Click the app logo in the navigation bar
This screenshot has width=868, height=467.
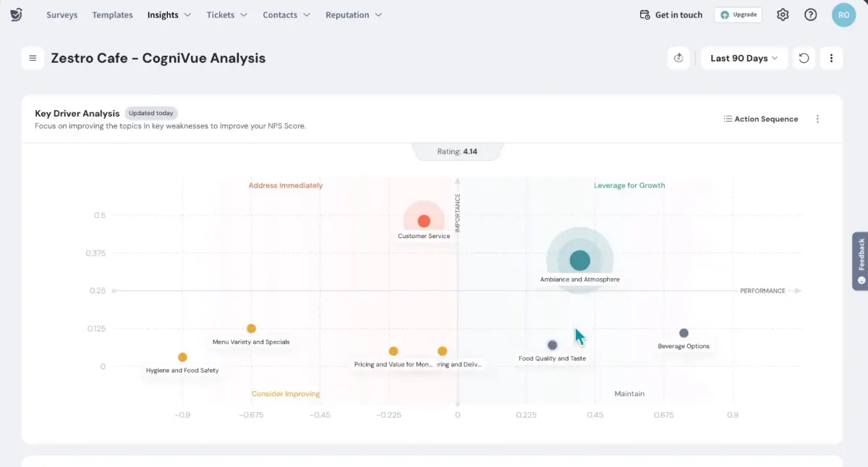(16, 14)
